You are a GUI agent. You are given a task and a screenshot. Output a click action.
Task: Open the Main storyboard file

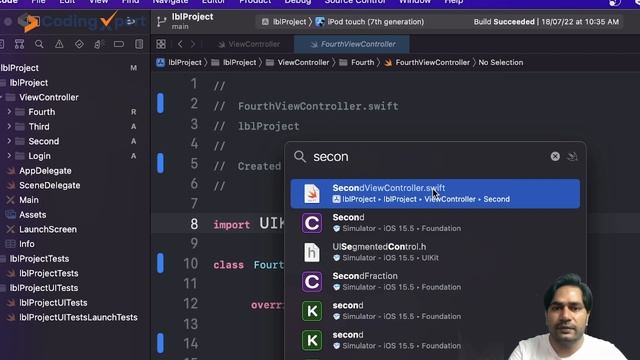[29, 200]
